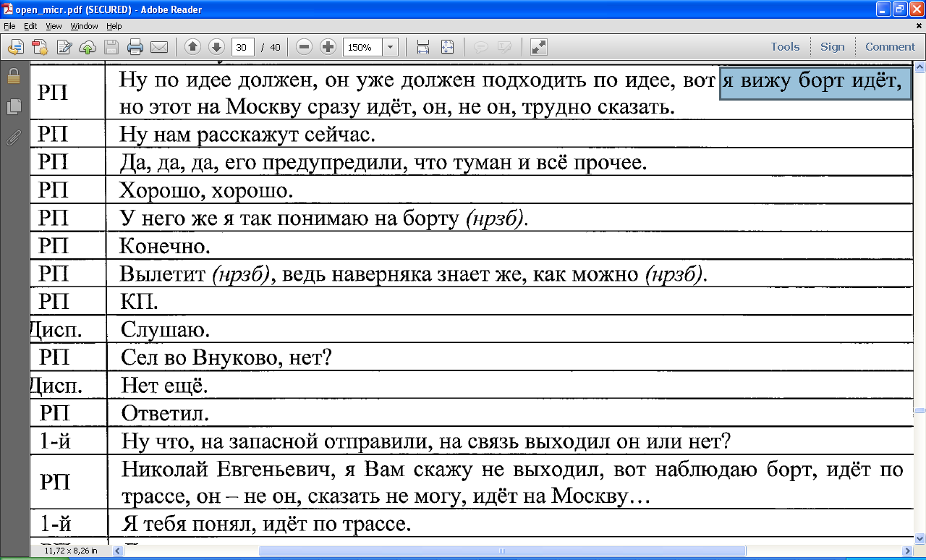Screen dimensions: 926x560
Task: Click the word 'Конечно.'
Action: tap(164, 247)
